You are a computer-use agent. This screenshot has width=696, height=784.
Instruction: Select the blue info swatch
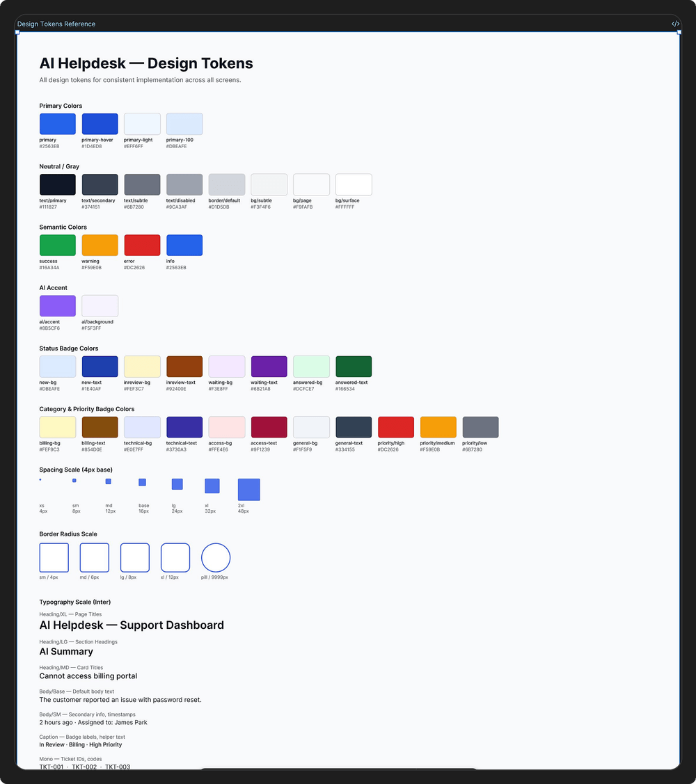coord(184,245)
